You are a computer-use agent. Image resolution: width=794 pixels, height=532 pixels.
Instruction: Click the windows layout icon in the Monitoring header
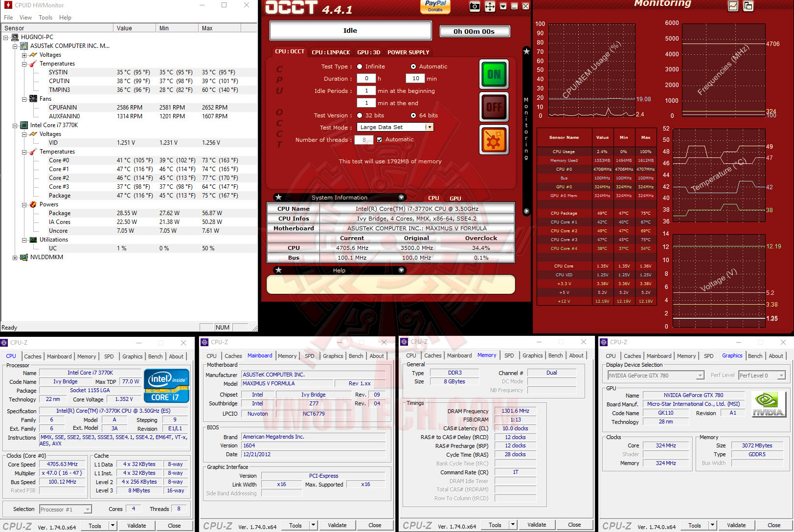click(x=748, y=6)
